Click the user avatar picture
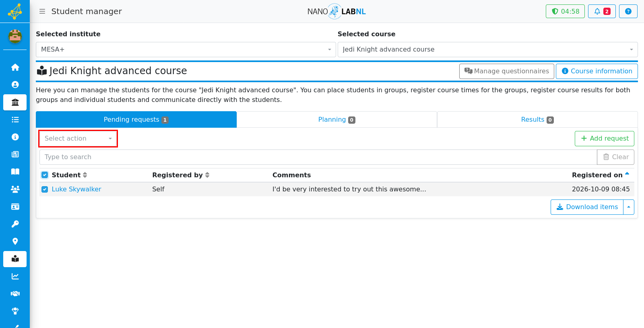644x328 pixels. (15, 37)
